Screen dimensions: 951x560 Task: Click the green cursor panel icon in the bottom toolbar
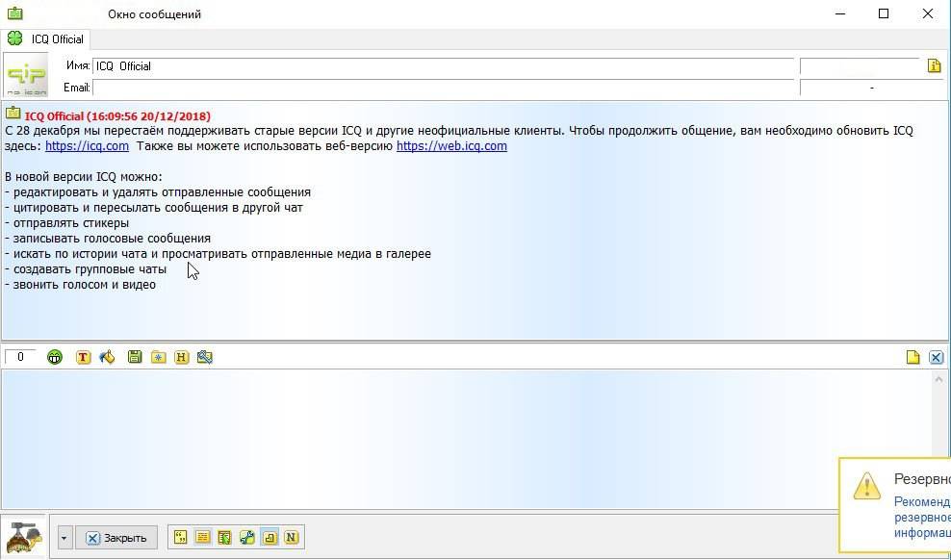[224, 537]
